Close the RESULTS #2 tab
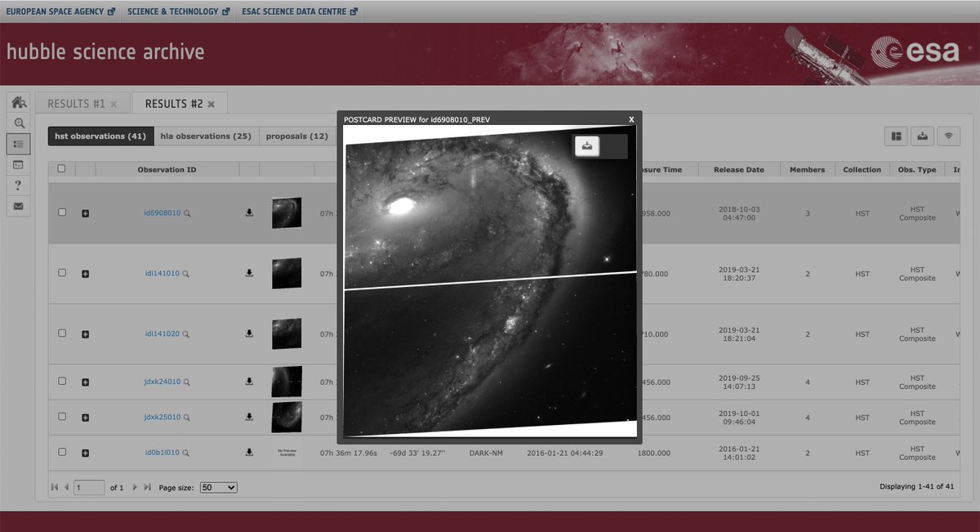 [x=212, y=105]
